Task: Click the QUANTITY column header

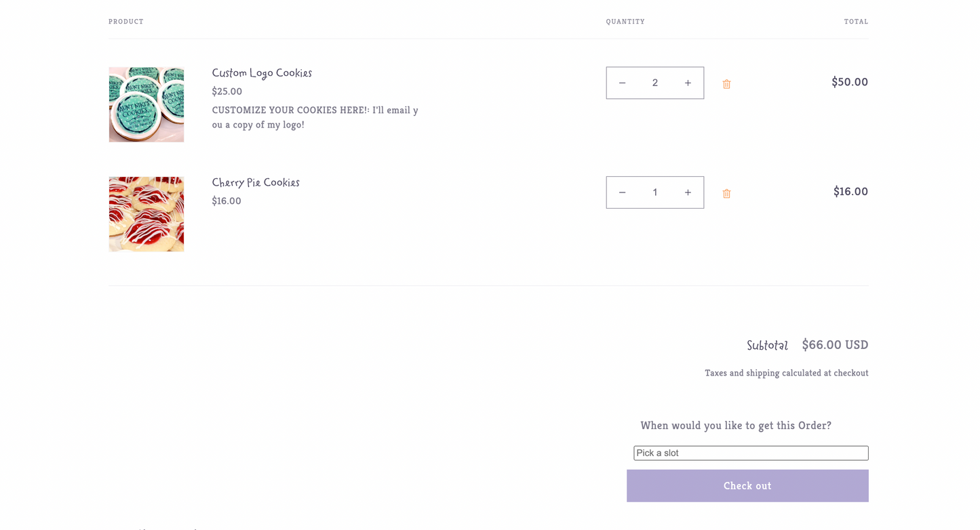Action: pos(625,22)
